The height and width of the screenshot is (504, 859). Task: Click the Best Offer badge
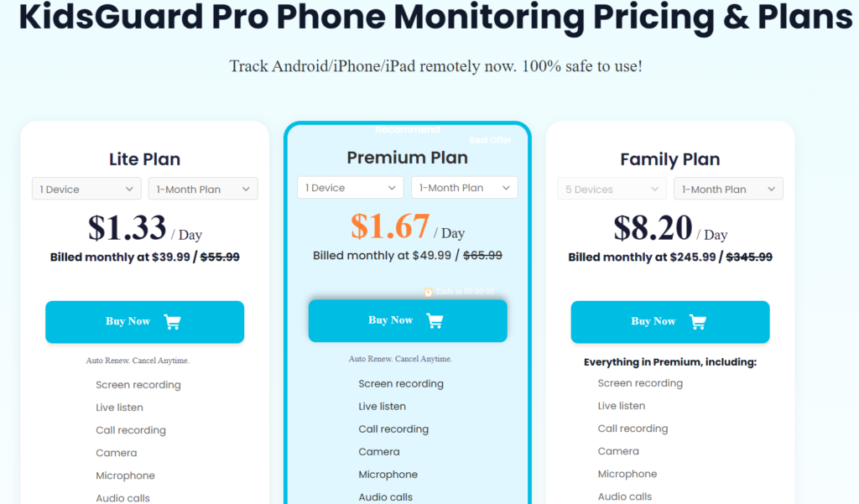pos(490,140)
